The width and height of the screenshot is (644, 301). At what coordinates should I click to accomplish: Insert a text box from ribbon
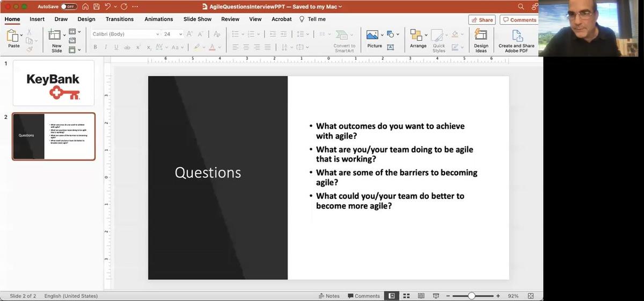coord(390,47)
